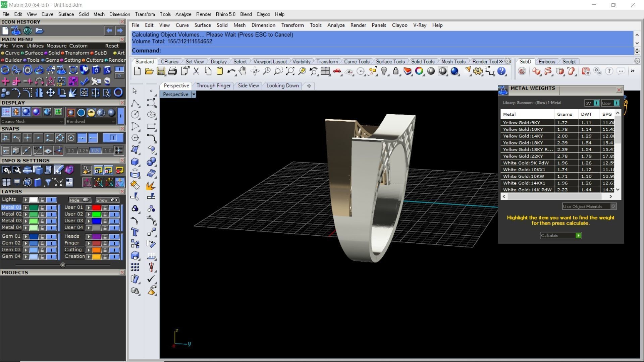The height and width of the screenshot is (362, 644).
Task: Click the Hide button in Layers panel
Action: pyautogui.click(x=80, y=200)
